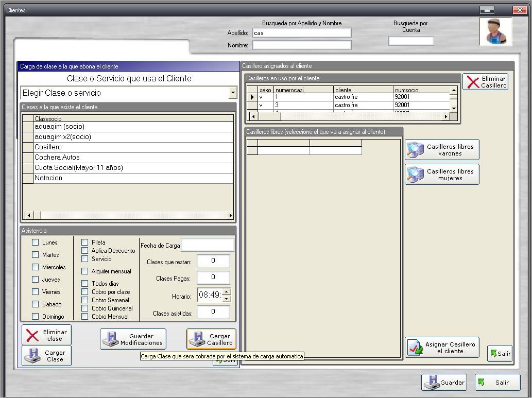This screenshot has height=398, width=532.
Task: Click the Clases Pagas field
Action: pyautogui.click(x=213, y=278)
